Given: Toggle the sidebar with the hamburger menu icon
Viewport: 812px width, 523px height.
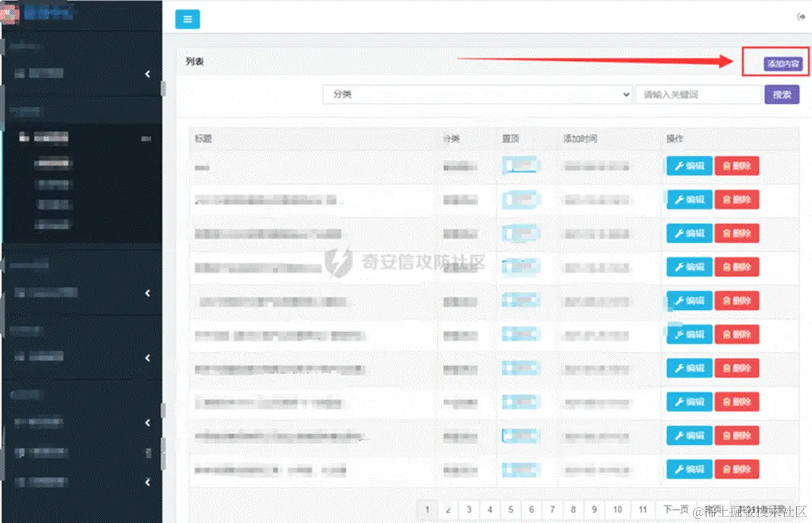Looking at the screenshot, I should [188, 19].
